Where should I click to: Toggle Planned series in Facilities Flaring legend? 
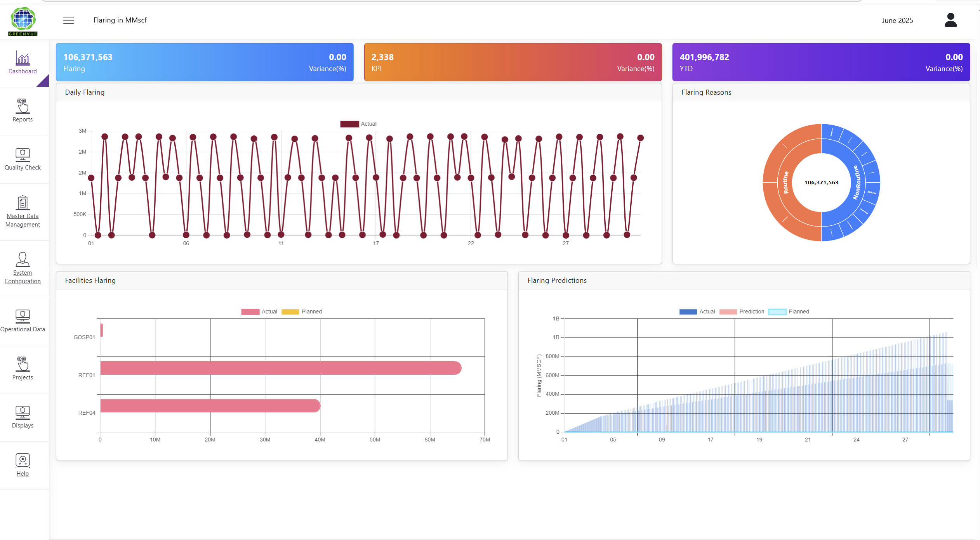point(302,312)
